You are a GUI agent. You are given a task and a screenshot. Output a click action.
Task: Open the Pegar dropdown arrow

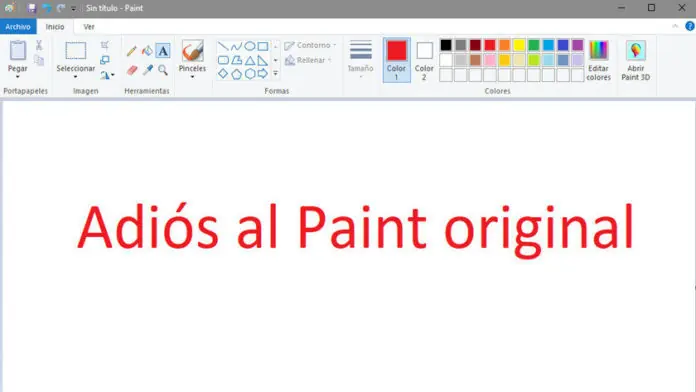(18, 77)
